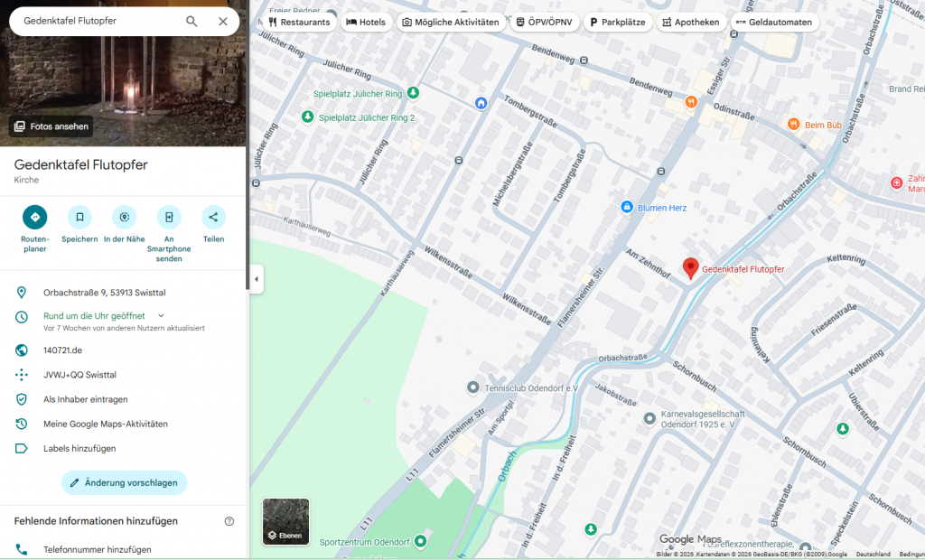Share the place using Teilen icon
This screenshot has height=560, width=925.
tap(213, 217)
